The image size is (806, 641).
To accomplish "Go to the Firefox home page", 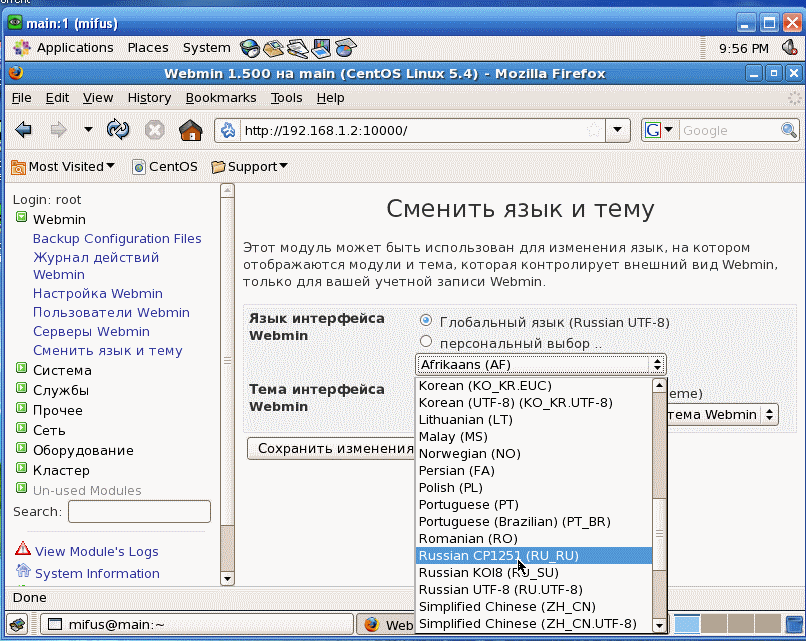I will (x=190, y=130).
